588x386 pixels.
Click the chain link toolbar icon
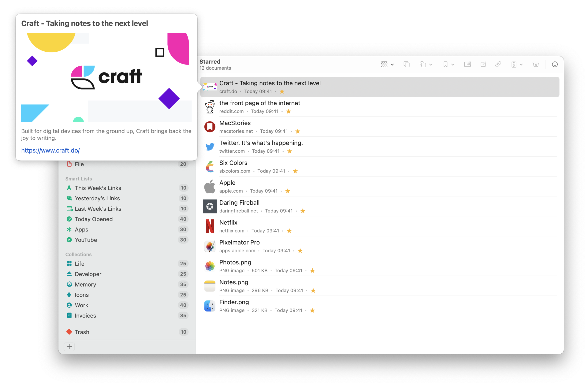tap(498, 65)
